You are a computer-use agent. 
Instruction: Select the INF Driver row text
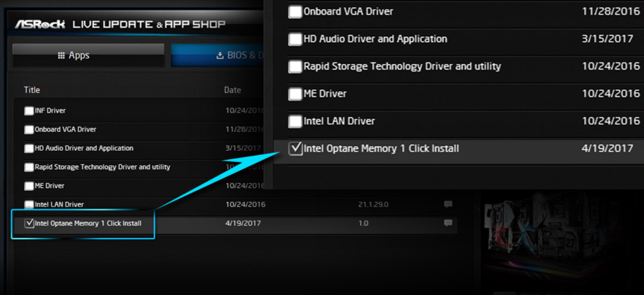[x=50, y=111]
